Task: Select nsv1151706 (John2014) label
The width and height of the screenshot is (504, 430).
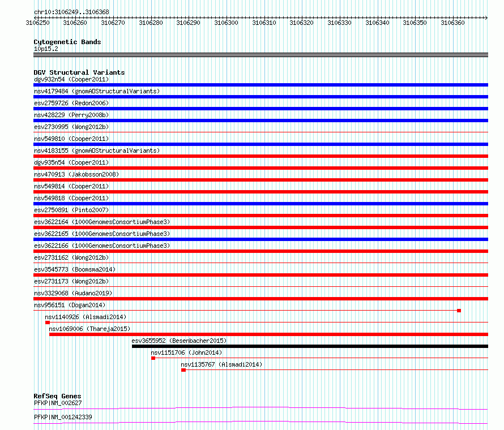Action: [186, 352]
